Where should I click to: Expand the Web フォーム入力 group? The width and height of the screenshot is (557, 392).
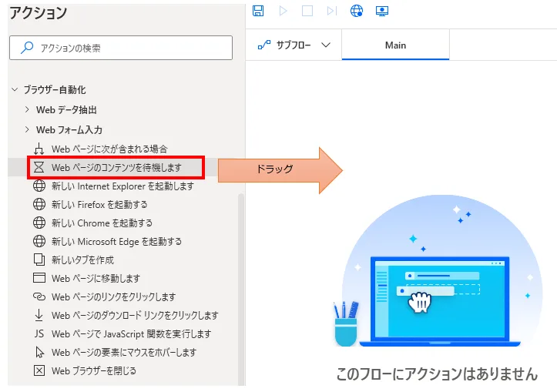pos(28,129)
